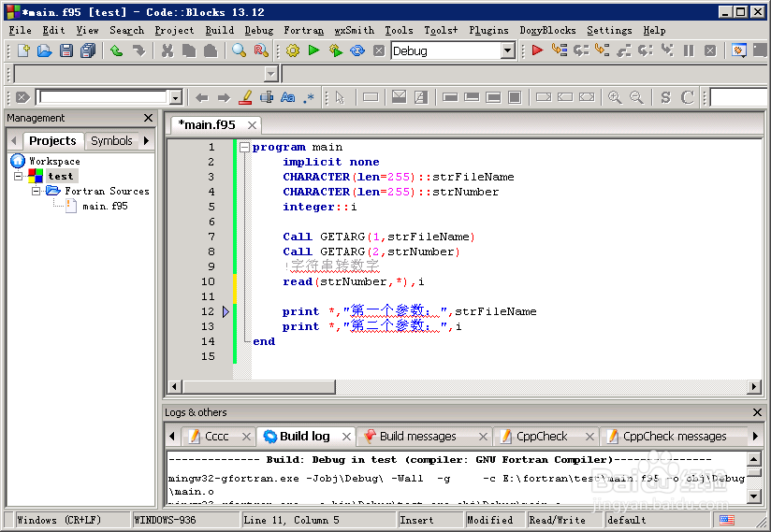Open the Plugins menu
771x532 pixels.
(488, 31)
